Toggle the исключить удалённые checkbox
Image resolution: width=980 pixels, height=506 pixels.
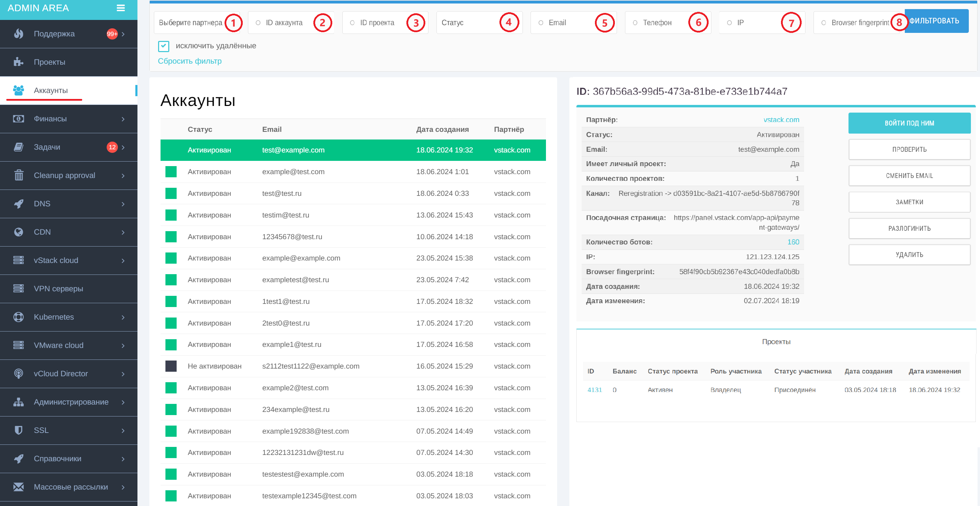click(164, 46)
